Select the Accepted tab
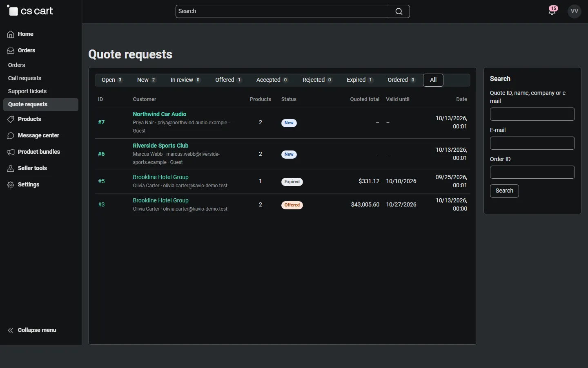 [x=272, y=80]
